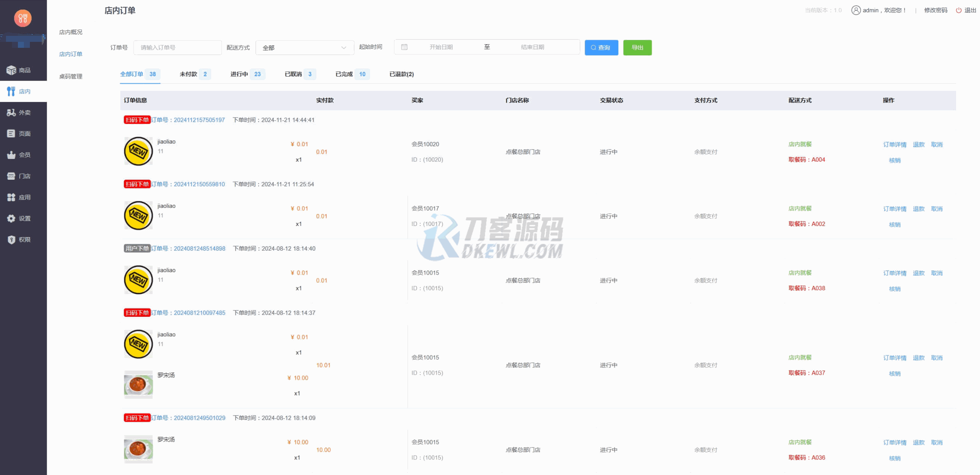This screenshot has width=980, height=475.
Task: Open the 设置 settings gear icon
Action: 11,218
